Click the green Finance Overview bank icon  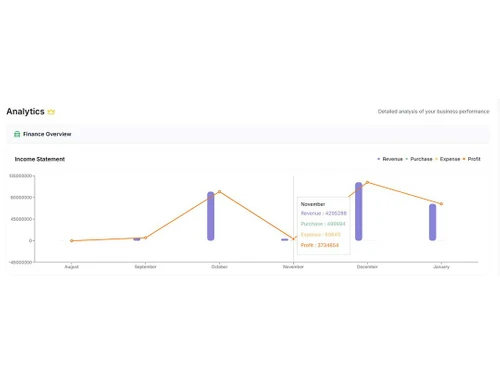tap(17, 134)
